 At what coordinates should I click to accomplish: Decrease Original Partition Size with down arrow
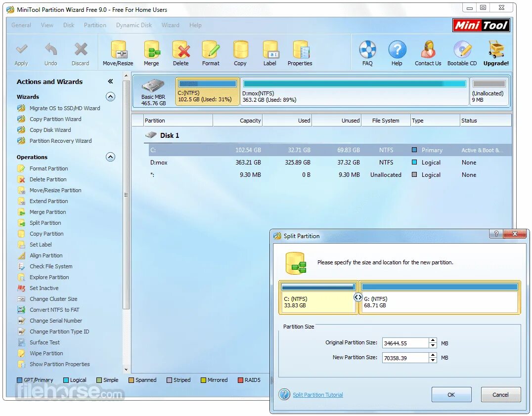(433, 345)
